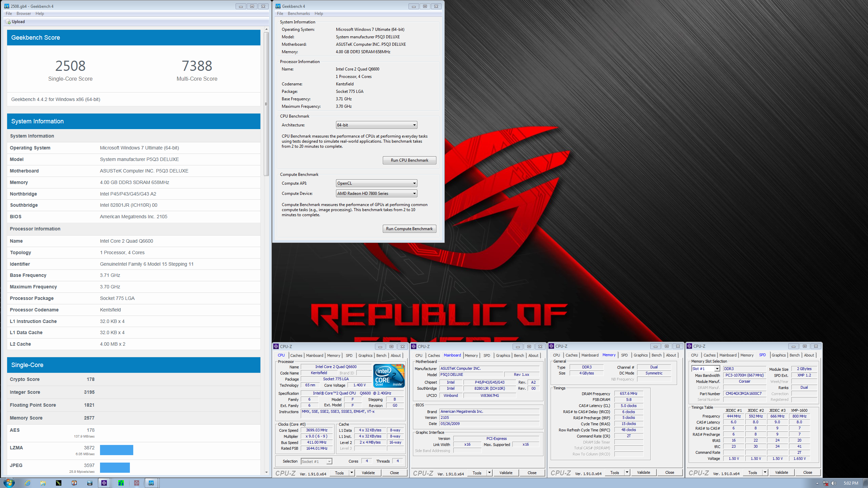Open the Architecture 64-bit dropdown
The height and width of the screenshot is (488, 868).
[376, 125]
